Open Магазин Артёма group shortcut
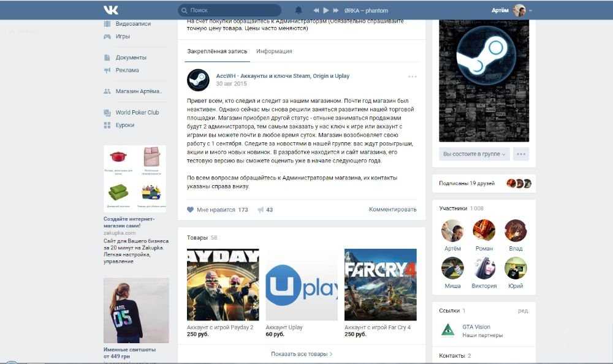The image size is (613, 364). (139, 91)
